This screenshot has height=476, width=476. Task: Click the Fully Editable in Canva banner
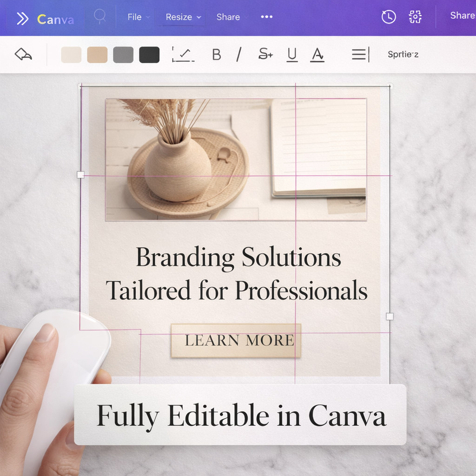240,415
